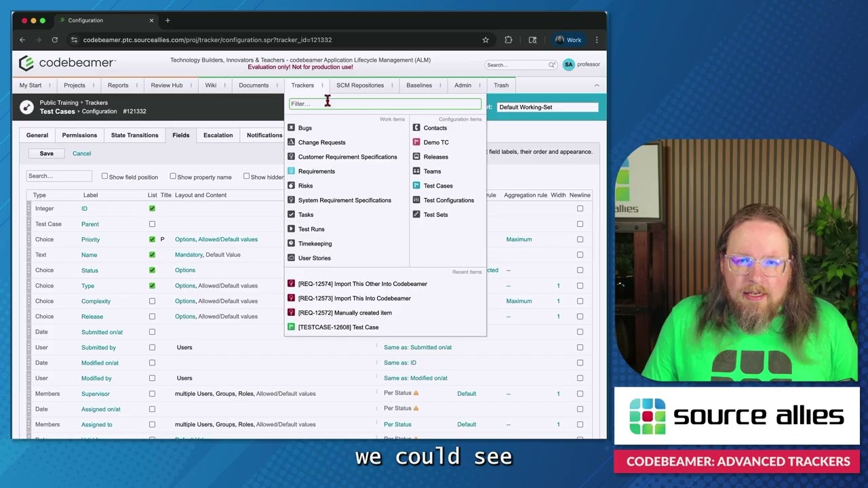Click the User Stories tracker icon

click(292, 258)
